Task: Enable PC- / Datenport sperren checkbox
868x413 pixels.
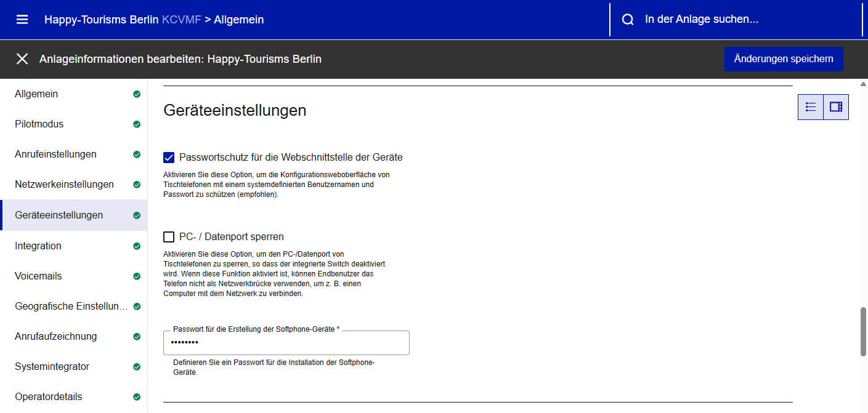Action: click(x=169, y=237)
